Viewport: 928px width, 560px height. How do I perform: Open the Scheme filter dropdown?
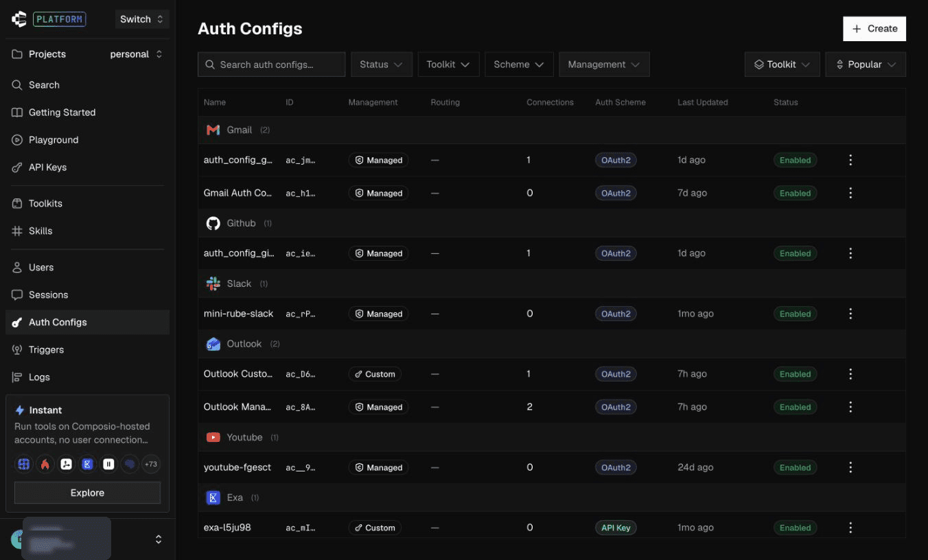(x=519, y=65)
